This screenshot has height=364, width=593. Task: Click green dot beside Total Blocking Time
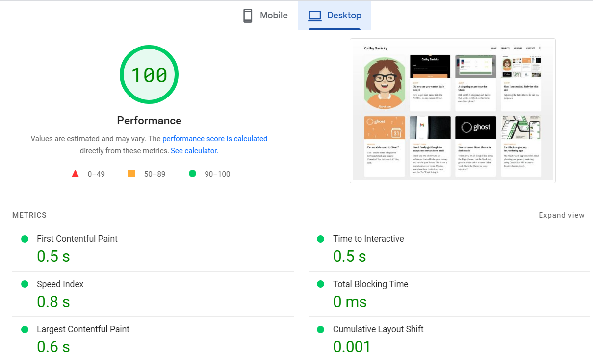coord(321,284)
